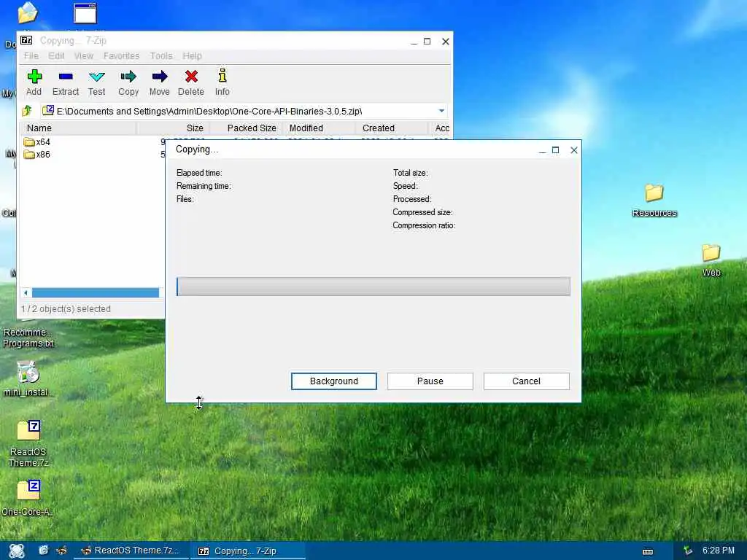Close the Copying dialog
Viewport: 747px width, 560px height.
pos(574,150)
